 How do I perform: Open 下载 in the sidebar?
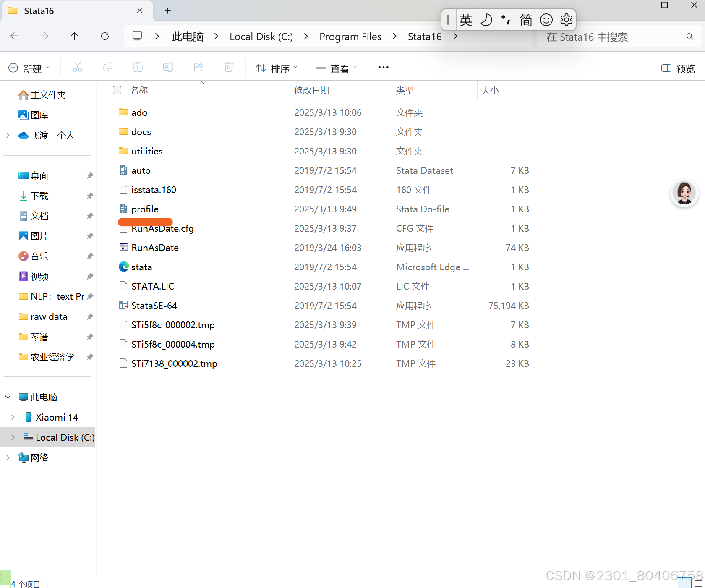pyautogui.click(x=34, y=196)
